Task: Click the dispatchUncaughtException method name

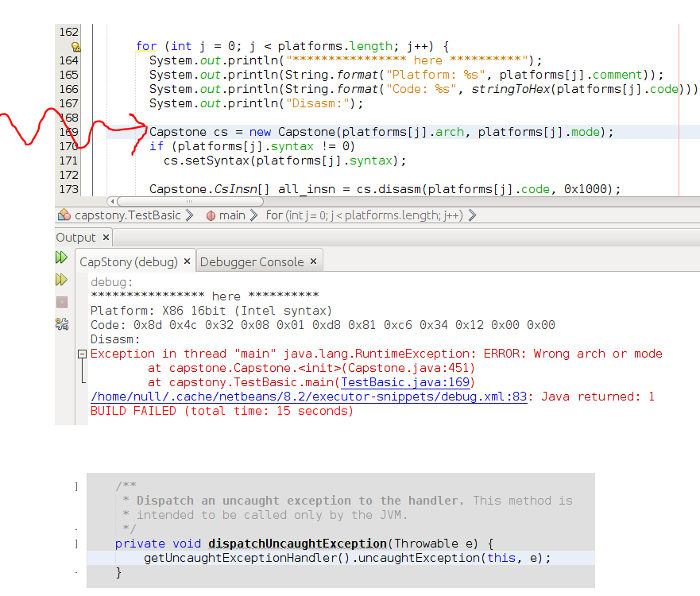Action: point(297,544)
